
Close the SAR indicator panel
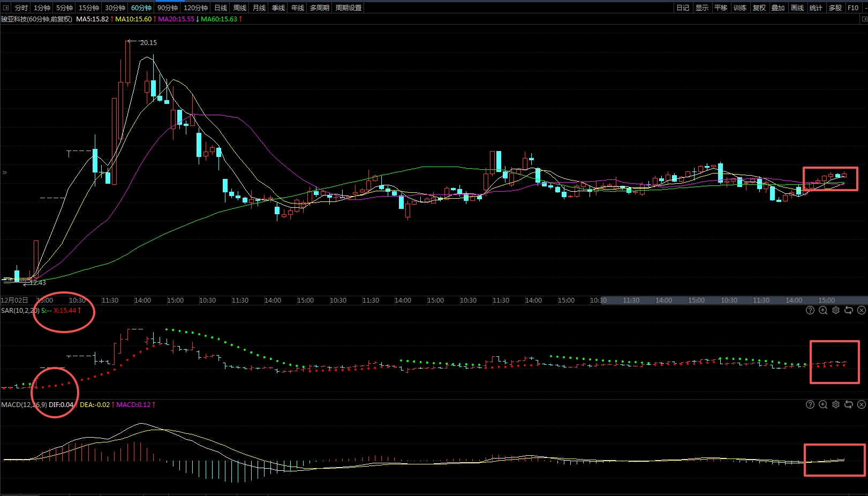point(862,310)
